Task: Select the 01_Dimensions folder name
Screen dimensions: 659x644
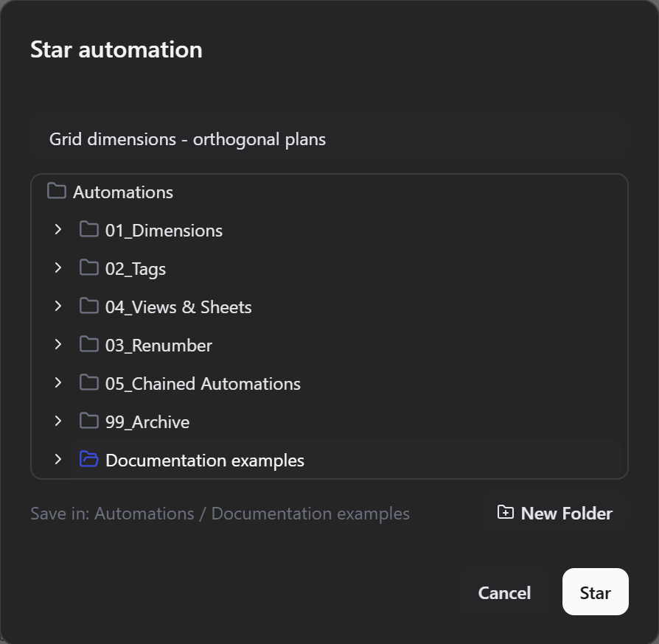Action: [164, 231]
